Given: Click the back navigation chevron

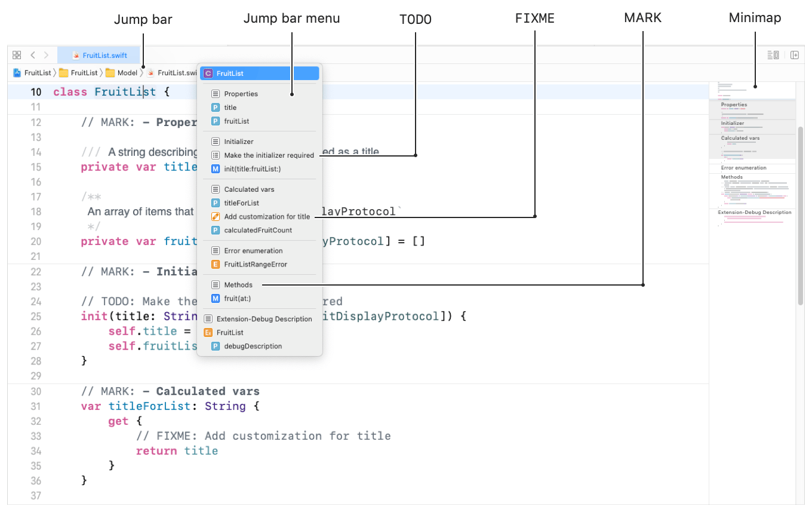Looking at the screenshot, I should point(32,54).
